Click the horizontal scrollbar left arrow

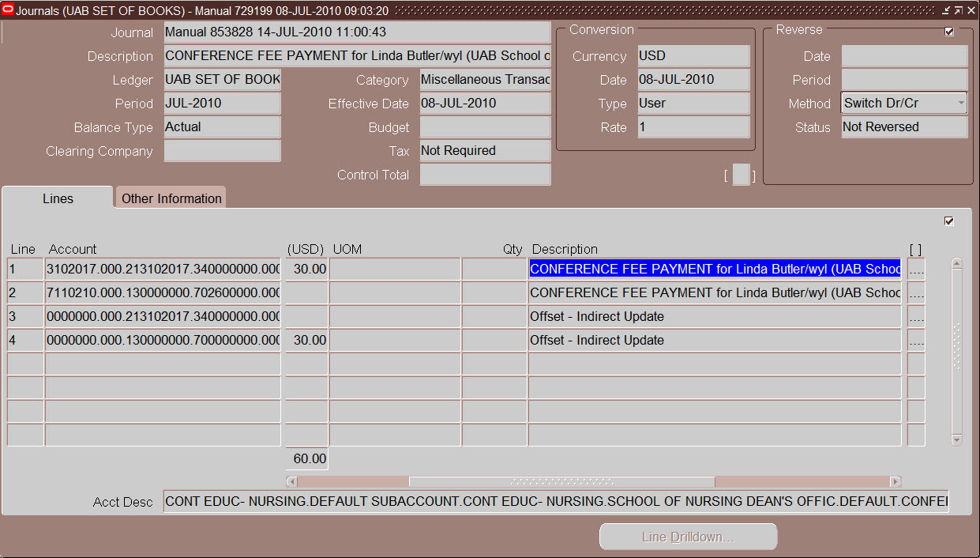pos(291,481)
